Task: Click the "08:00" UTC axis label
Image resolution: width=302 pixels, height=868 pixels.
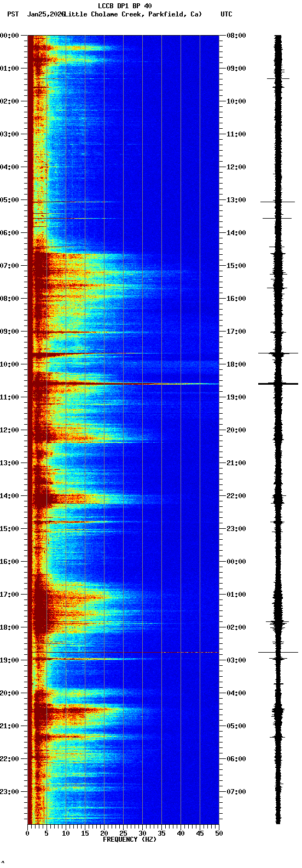Action: [x=236, y=36]
